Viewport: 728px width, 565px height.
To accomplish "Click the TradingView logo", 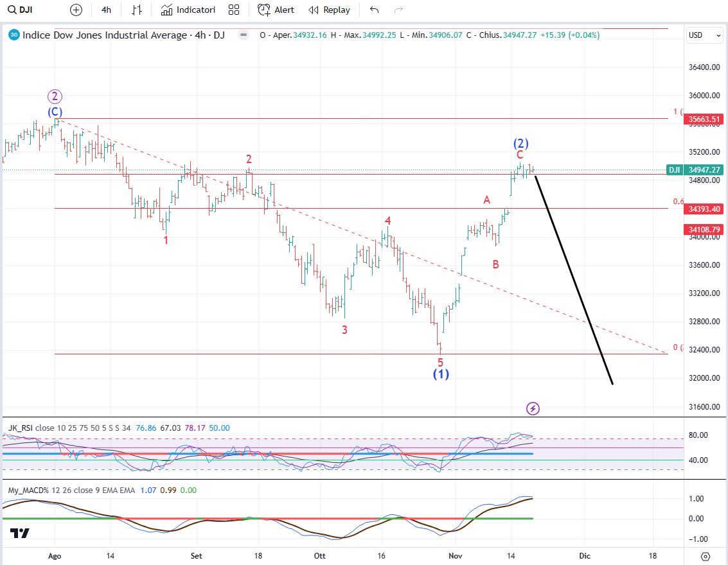I will point(20,534).
